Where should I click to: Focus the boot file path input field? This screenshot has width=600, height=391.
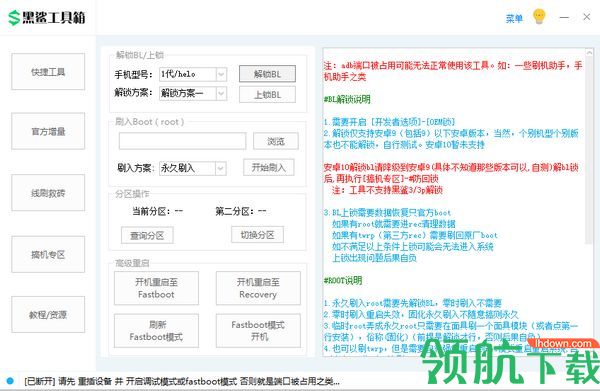click(183, 141)
